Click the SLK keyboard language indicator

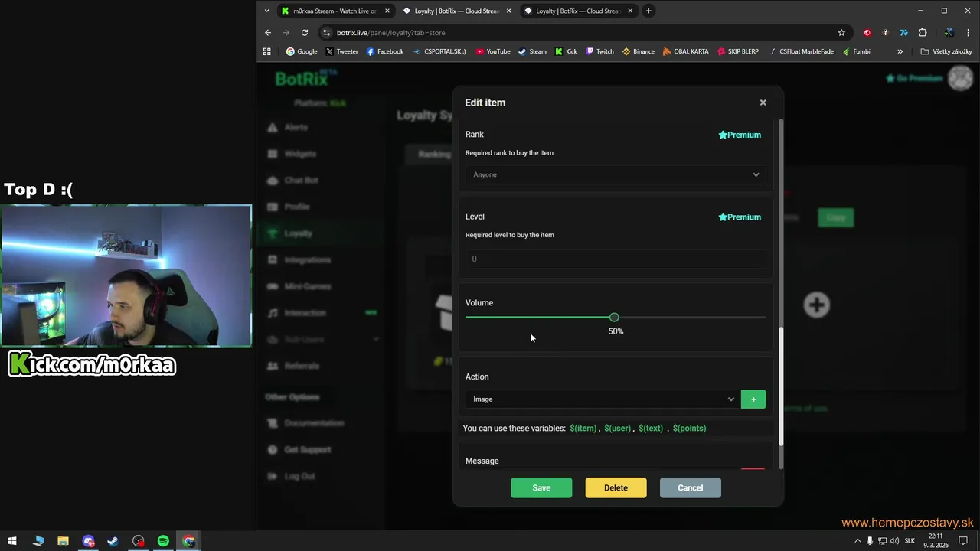click(910, 541)
